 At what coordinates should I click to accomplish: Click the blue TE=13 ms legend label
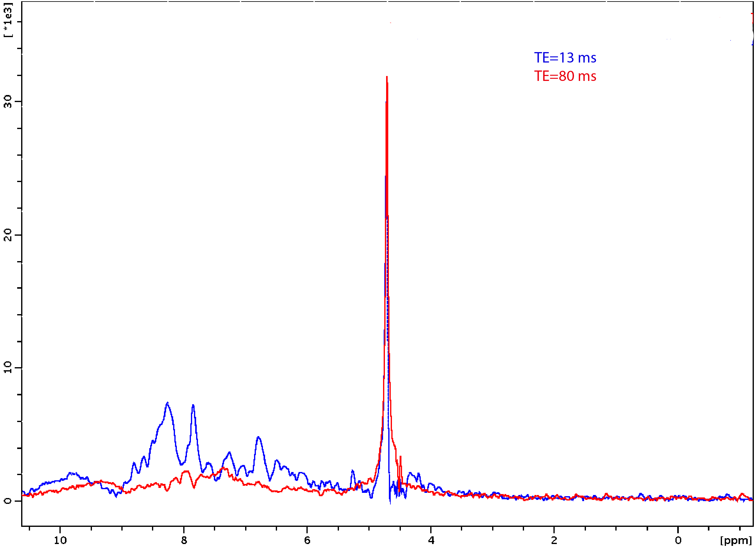coord(565,58)
